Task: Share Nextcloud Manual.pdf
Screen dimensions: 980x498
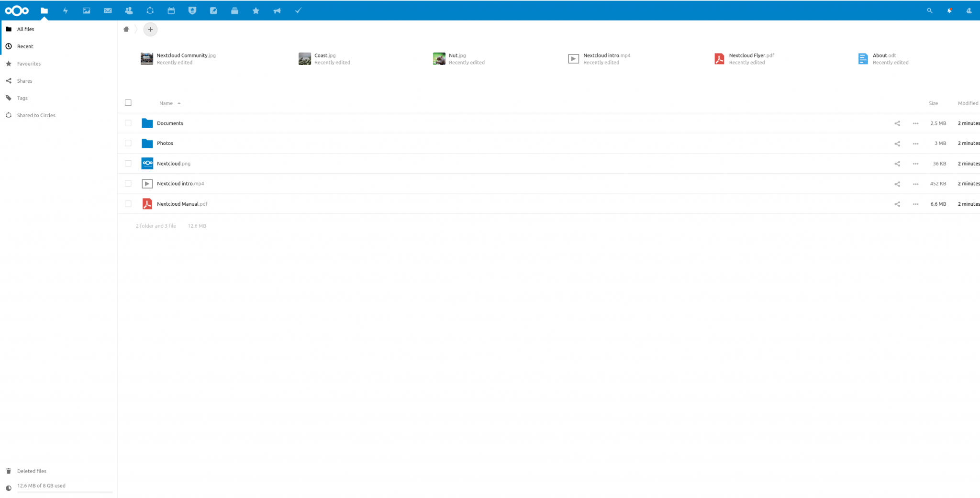Action: point(897,204)
